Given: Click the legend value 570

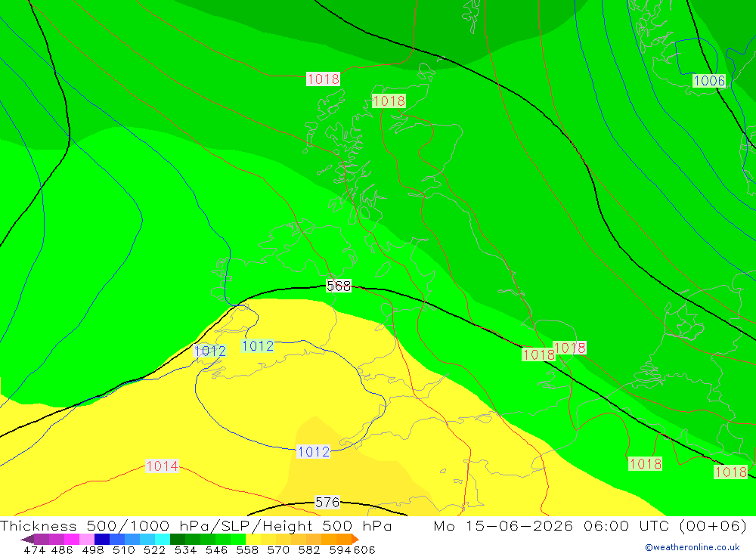Looking at the screenshot, I should 278,549.
